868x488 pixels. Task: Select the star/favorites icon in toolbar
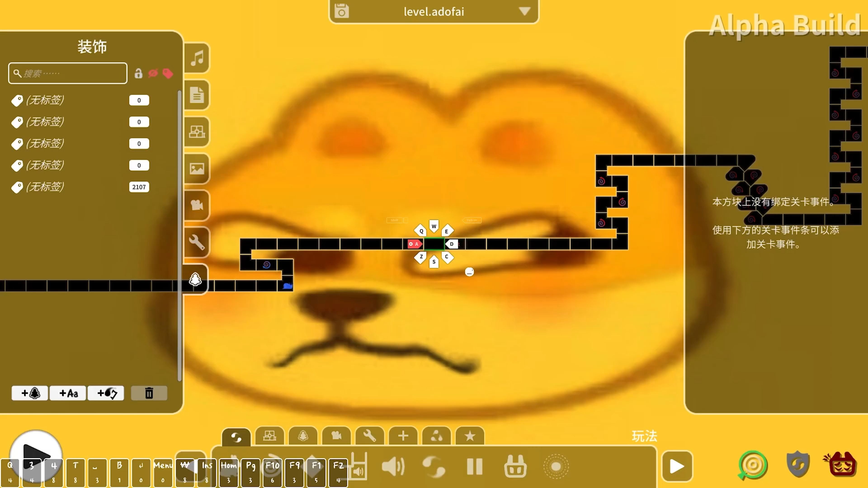tap(470, 436)
